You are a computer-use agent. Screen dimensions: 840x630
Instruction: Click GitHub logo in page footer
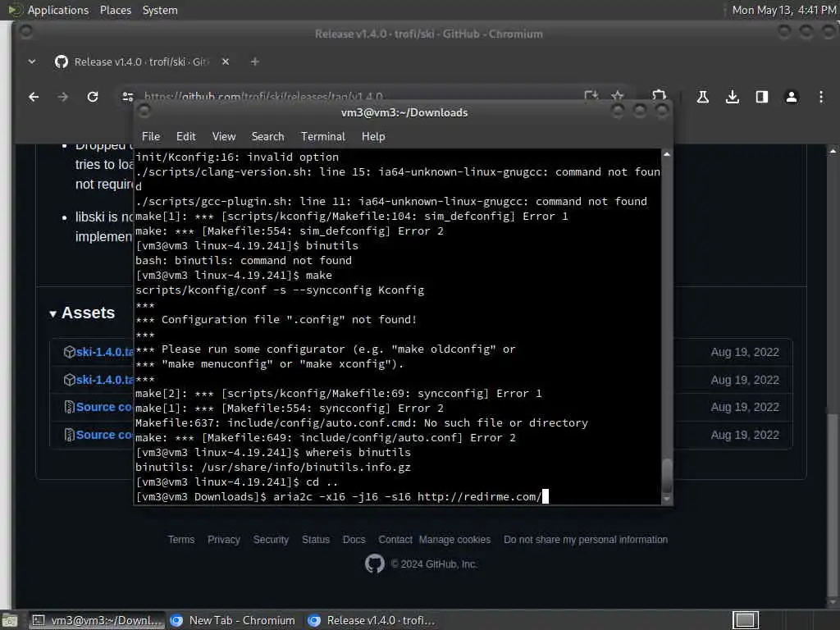tap(374, 564)
